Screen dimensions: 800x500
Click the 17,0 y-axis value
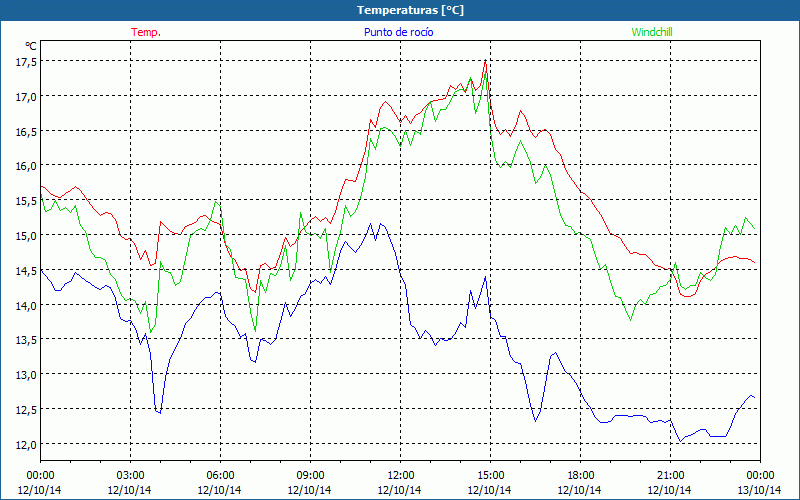tap(26, 96)
